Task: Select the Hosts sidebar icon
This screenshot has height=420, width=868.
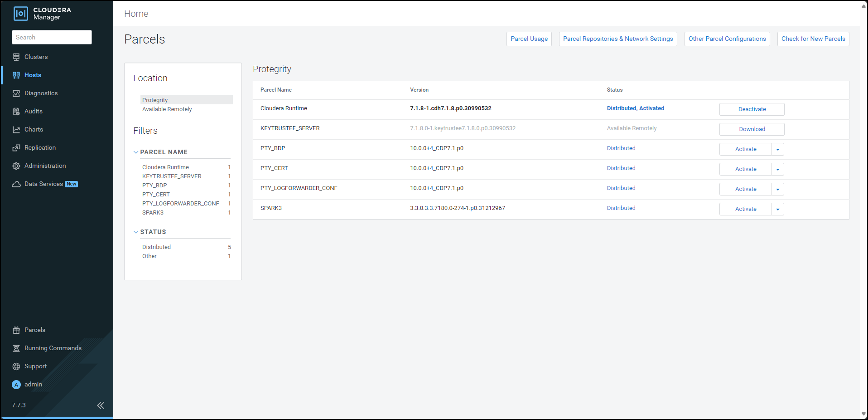Action: click(x=16, y=75)
